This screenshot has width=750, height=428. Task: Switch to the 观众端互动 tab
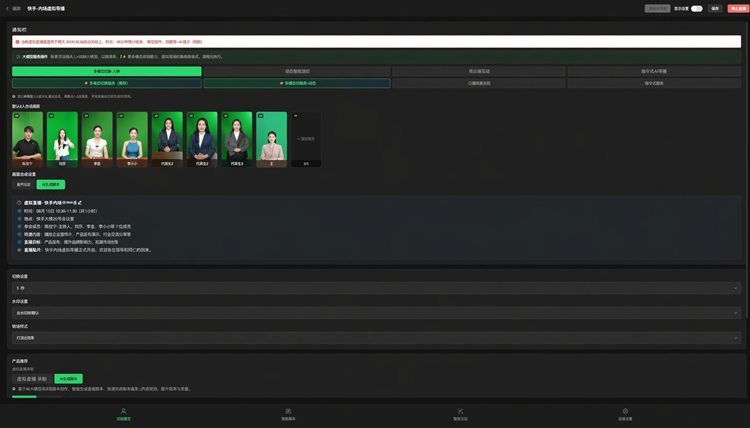coord(479,71)
